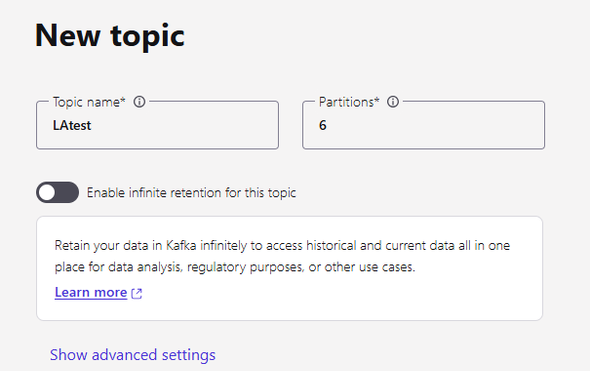This screenshot has height=371, width=590.
Task: Click the 'LAtest' text in Topic name
Action: tap(72, 125)
